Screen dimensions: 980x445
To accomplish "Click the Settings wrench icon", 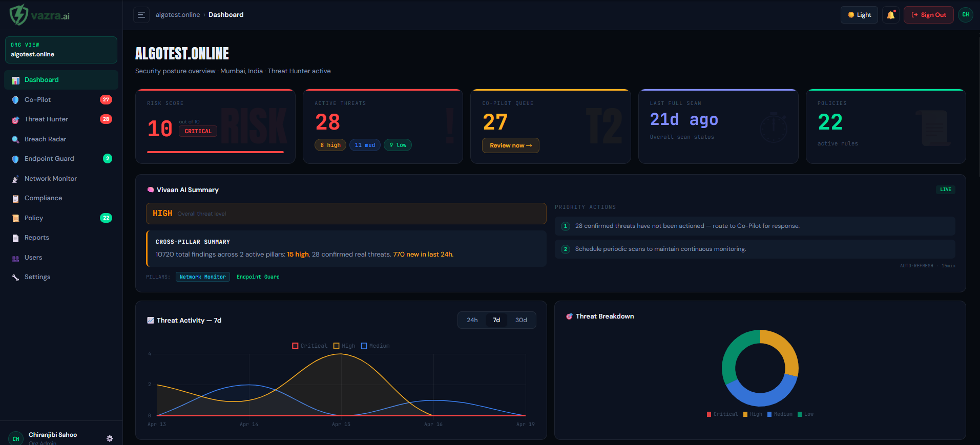I will point(15,278).
